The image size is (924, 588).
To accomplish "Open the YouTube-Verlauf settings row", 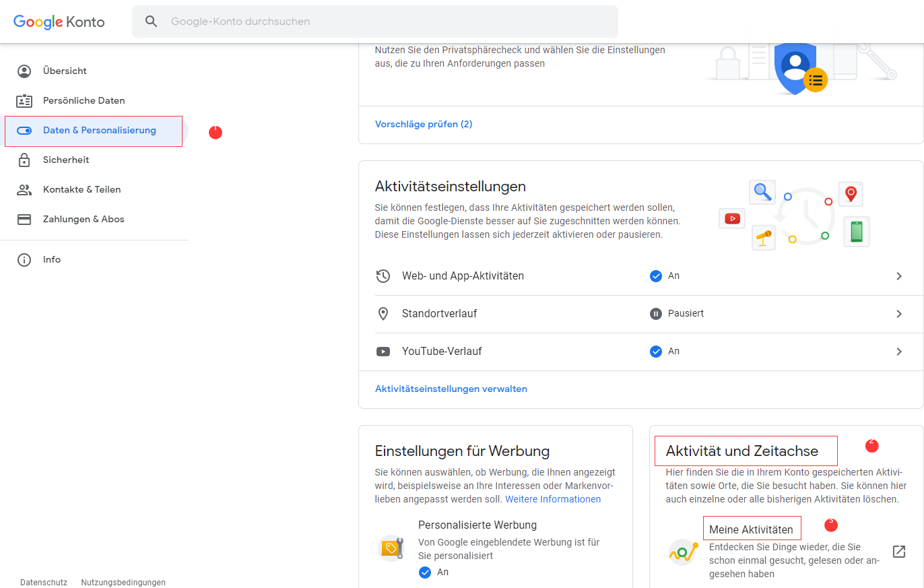I will point(640,352).
